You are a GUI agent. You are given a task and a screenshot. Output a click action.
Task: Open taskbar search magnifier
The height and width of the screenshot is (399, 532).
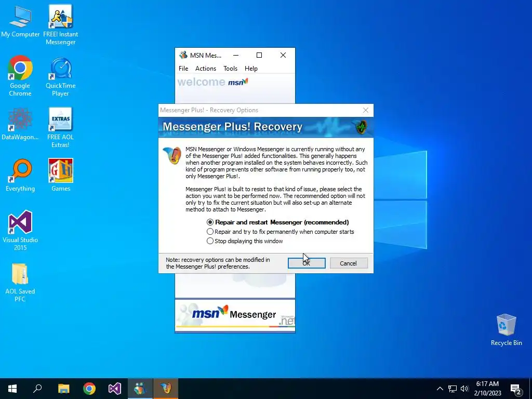click(x=37, y=389)
